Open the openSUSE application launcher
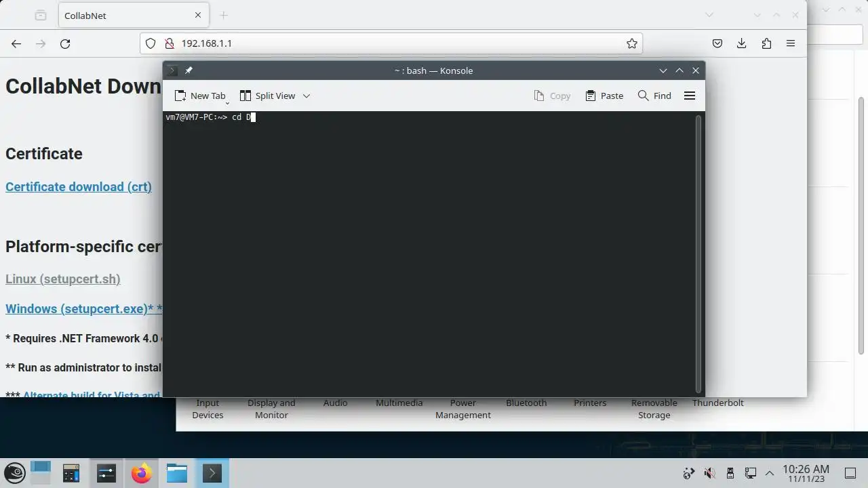This screenshot has width=868, height=488. click(15, 473)
